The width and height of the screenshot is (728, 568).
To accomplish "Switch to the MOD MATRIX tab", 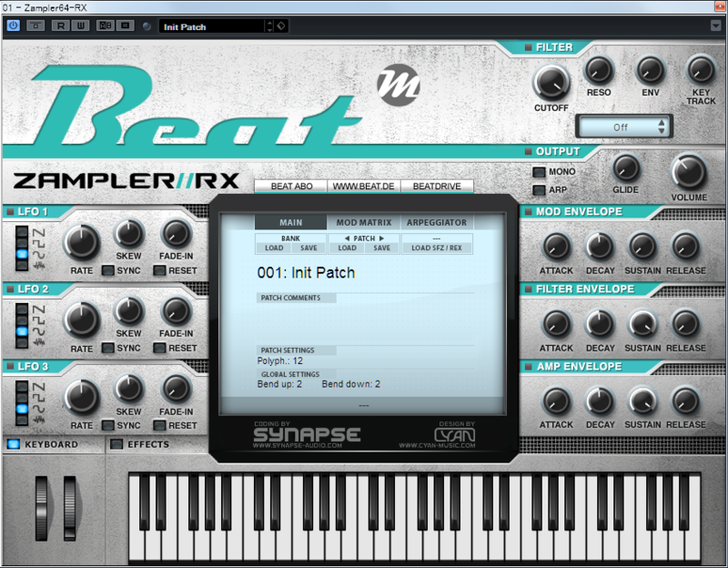I will 364,222.
